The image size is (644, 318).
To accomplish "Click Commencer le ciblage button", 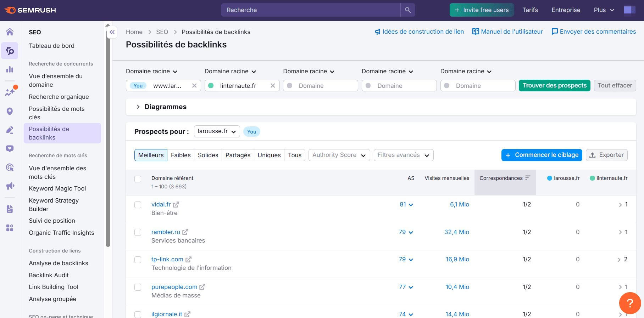I will [x=542, y=155].
